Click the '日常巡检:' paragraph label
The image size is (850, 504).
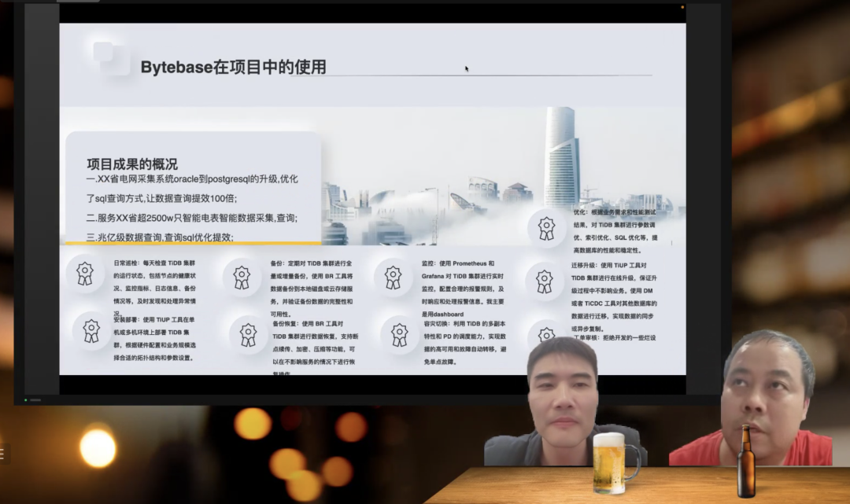click(128, 263)
